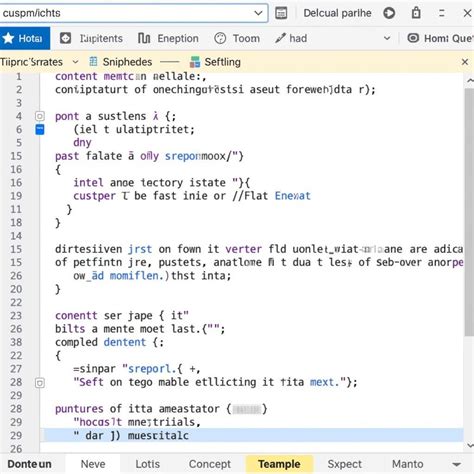Screen dimensions: 474x474
Task: Toggle fold marker on line 4
Action: [x=40, y=116]
